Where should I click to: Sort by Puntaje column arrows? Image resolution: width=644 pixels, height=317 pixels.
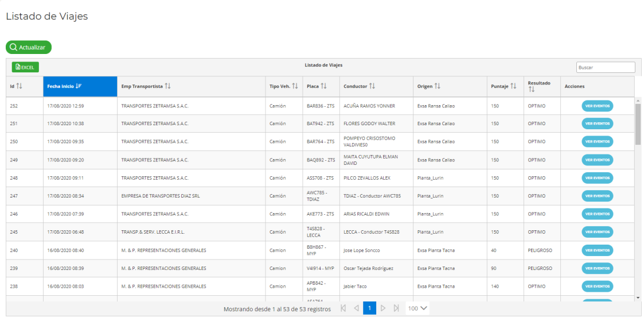(x=513, y=86)
